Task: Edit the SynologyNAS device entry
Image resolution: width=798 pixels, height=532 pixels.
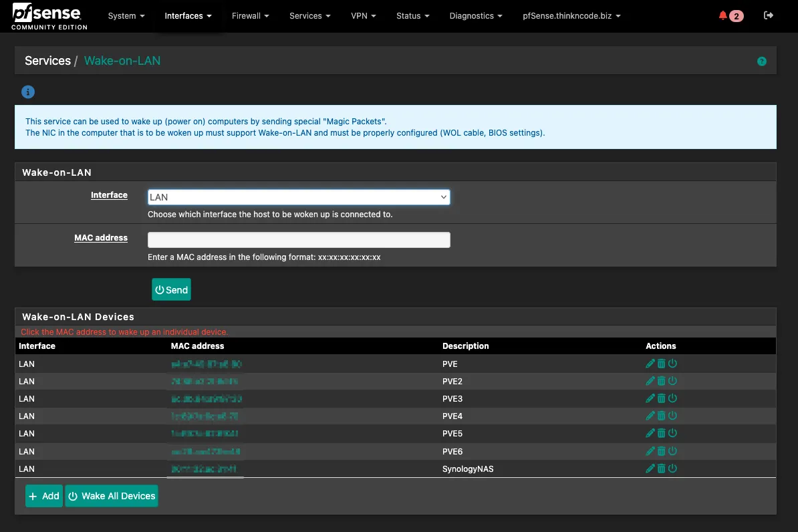Action: click(650, 469)
